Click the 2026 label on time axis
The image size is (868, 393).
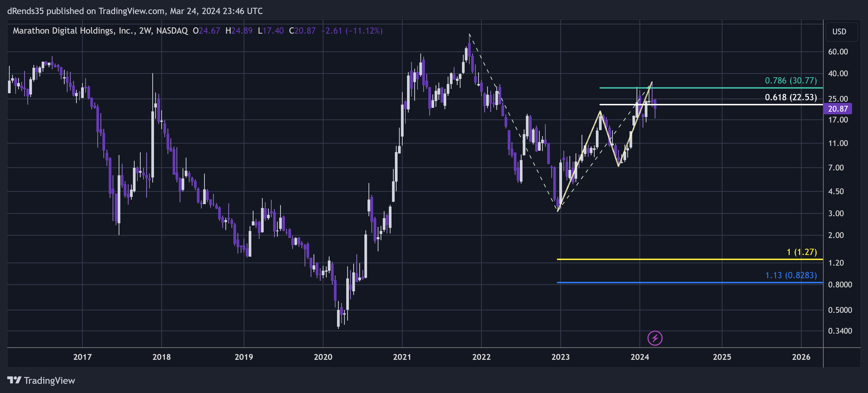[801, 357]
